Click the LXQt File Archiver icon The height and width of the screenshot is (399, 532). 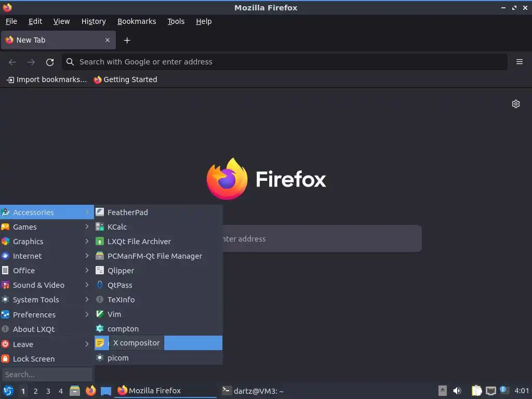[100, 242]
